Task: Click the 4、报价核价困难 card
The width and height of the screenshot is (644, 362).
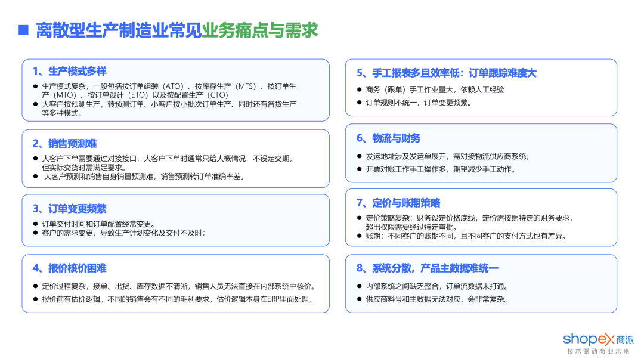Action: tap(176, 283)
